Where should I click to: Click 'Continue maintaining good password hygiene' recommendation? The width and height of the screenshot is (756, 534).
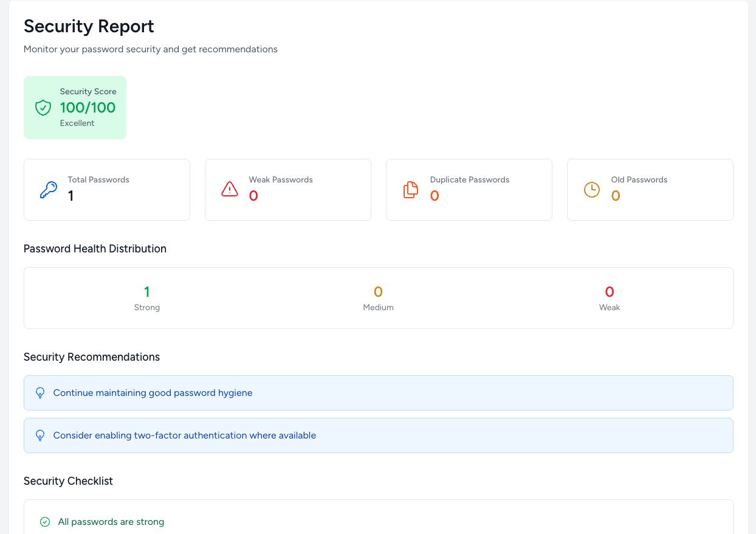coord(153,393)
